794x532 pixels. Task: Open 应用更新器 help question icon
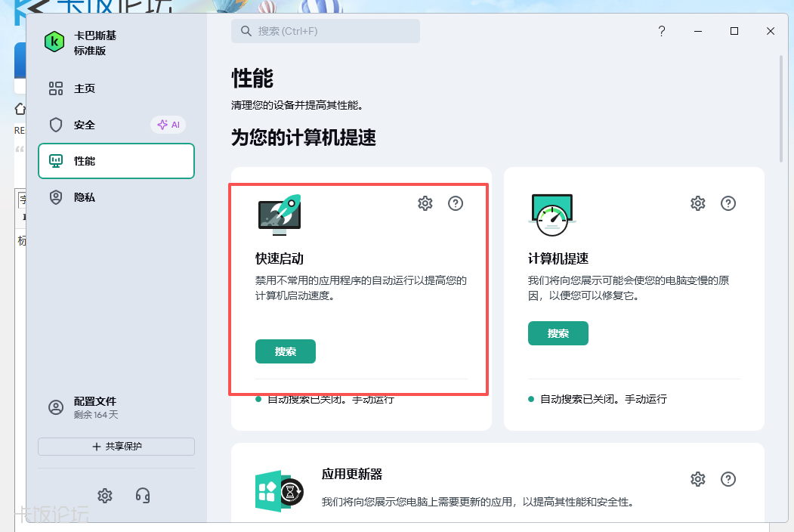click(x=728, y=479)
